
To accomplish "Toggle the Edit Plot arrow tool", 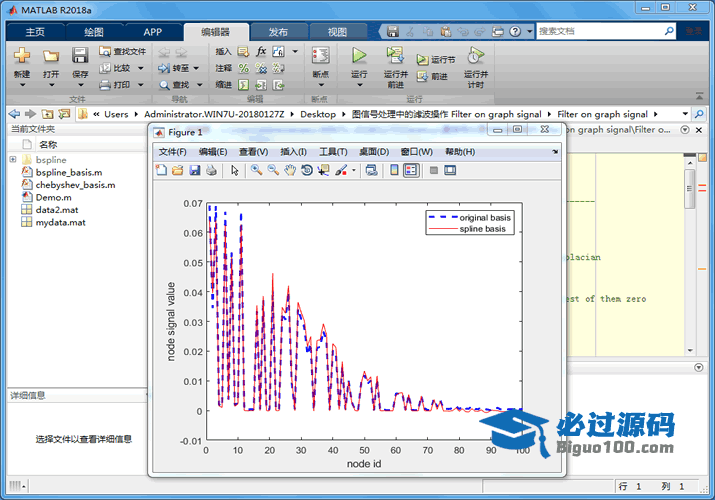I will tap(235, 170).
